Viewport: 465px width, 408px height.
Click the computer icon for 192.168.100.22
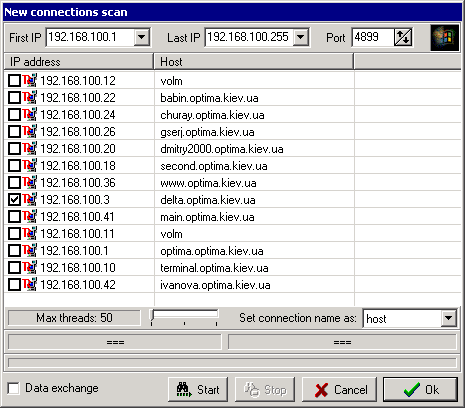coord(30,97)
